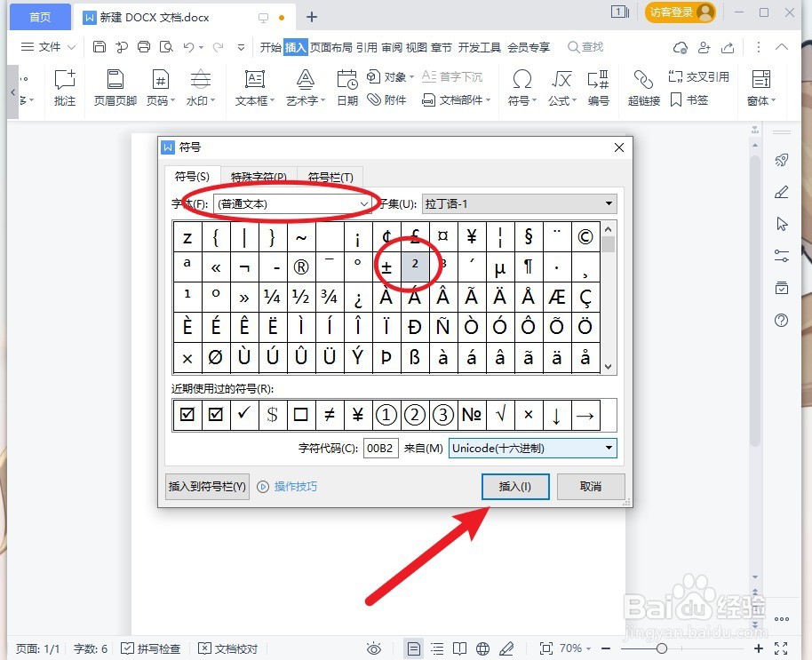Open the 页眉页脚 header footer tool
The height and width of the screenshot is (660, 812).
pyautogui.click(x=114, y=89)
